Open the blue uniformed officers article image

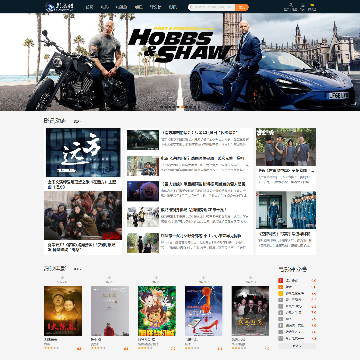point(286,210)
